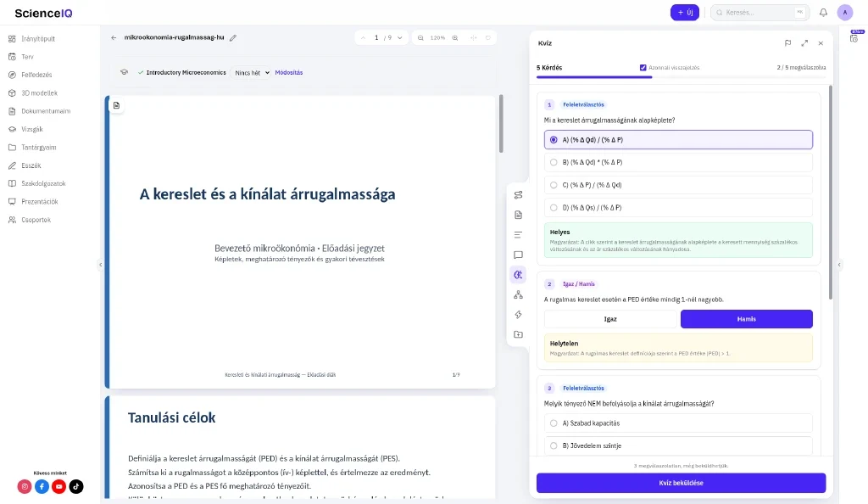Open the Nincs hét week dropdown
Screen dimensions: 868x504
click(x=251, y=73)
